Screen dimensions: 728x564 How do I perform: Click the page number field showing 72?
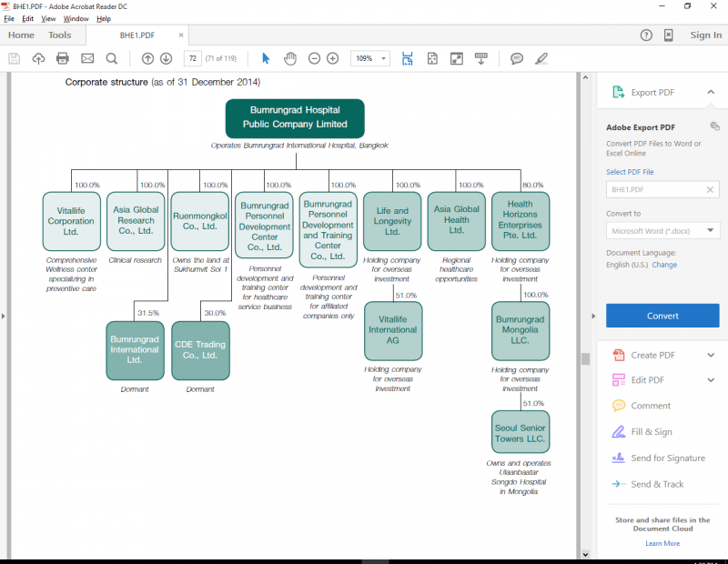point(193,58)
